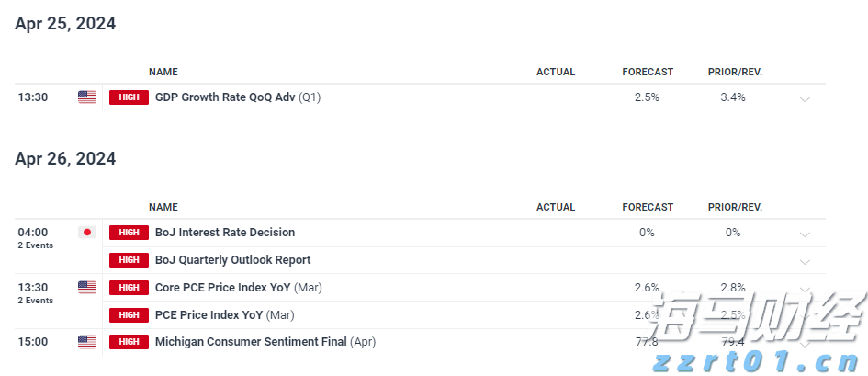This screenshot has width=868, height=376.
Task: Click the Japan flag beside BoJ Interest Rate Decision
Action: point(87,233)
